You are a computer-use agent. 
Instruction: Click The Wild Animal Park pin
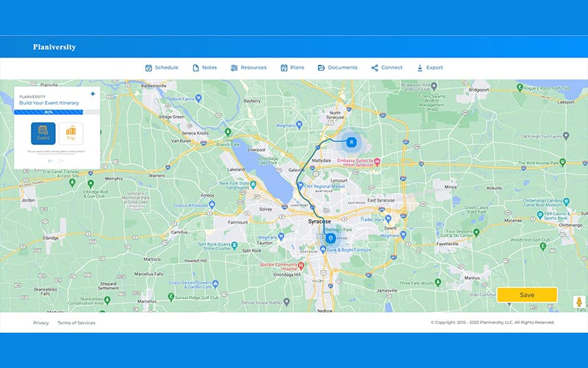(x=562, y=162)
